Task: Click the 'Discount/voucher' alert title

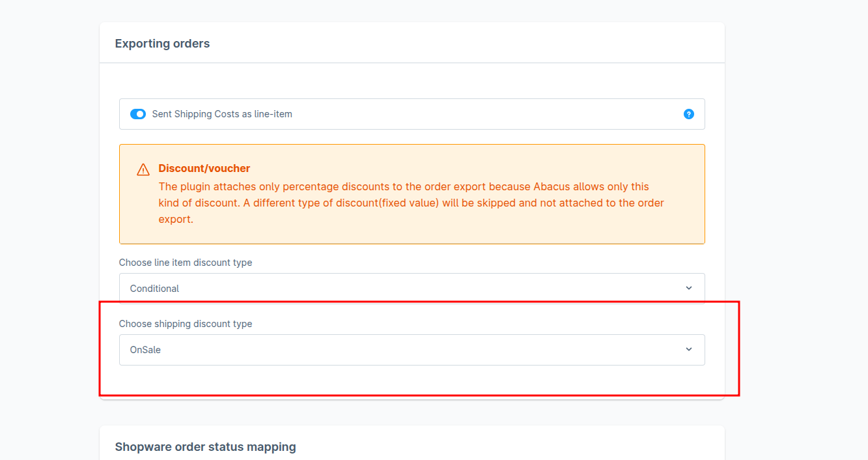Action: (204, 168)
